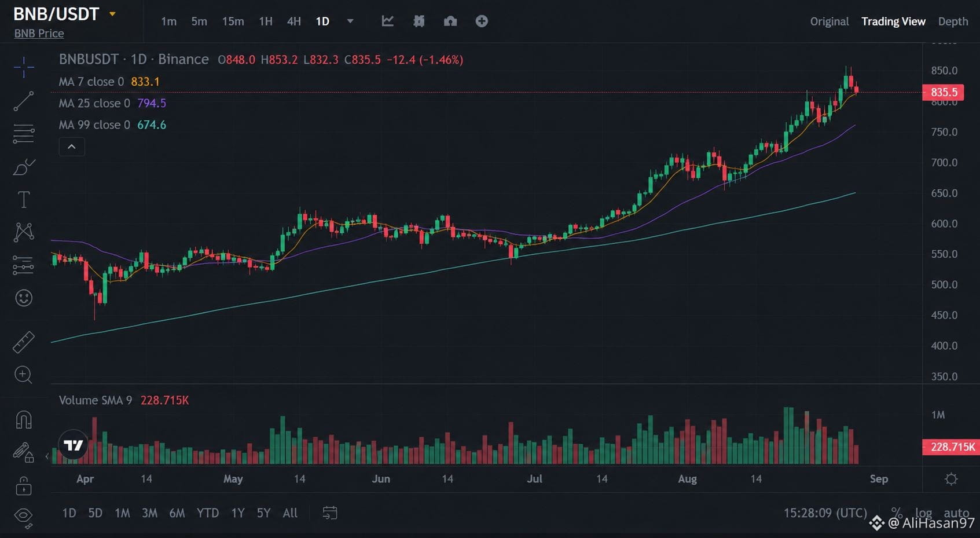Toggle magnet snap mode

point(23,419)
